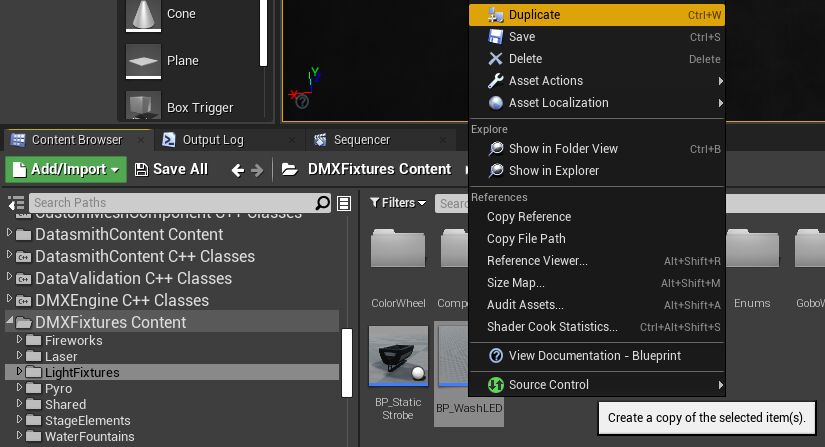The height and width of the screenshot is (447, 825).
Task: Open the Asset Actions submenu
Action: (597, 81)
